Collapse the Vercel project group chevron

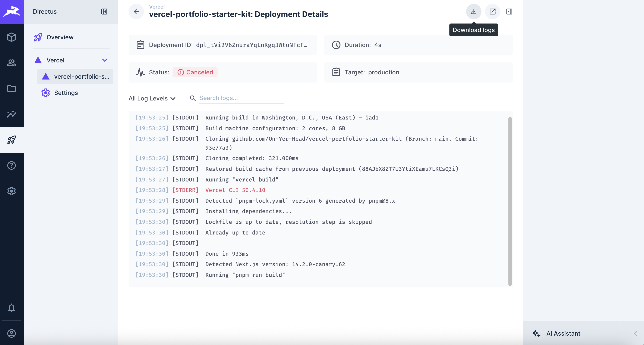[104, 60]
